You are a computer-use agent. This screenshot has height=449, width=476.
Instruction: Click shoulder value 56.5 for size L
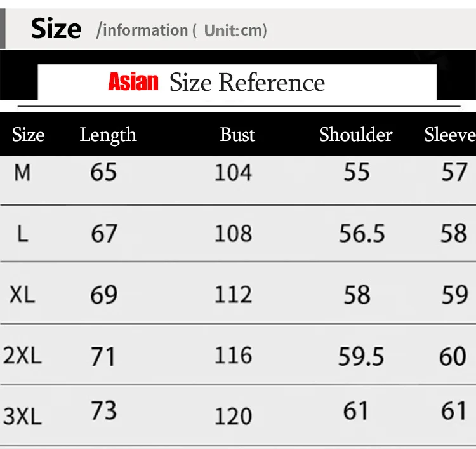pos(362,234)
